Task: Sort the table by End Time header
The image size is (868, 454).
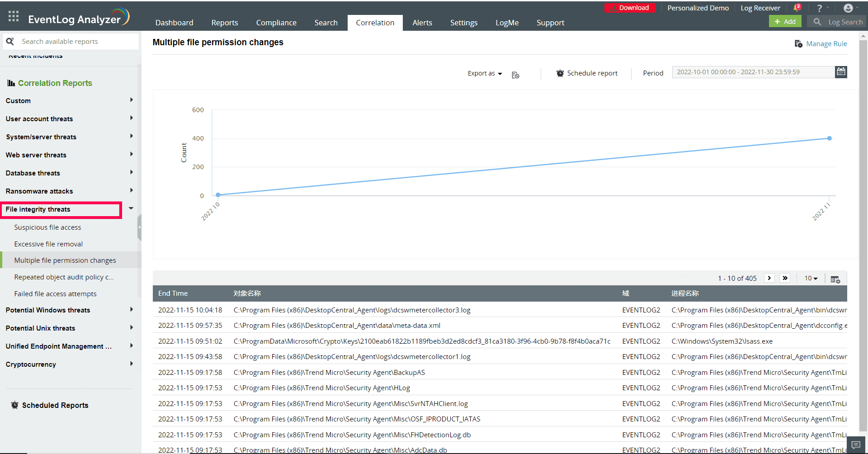Action: [173, 293]
